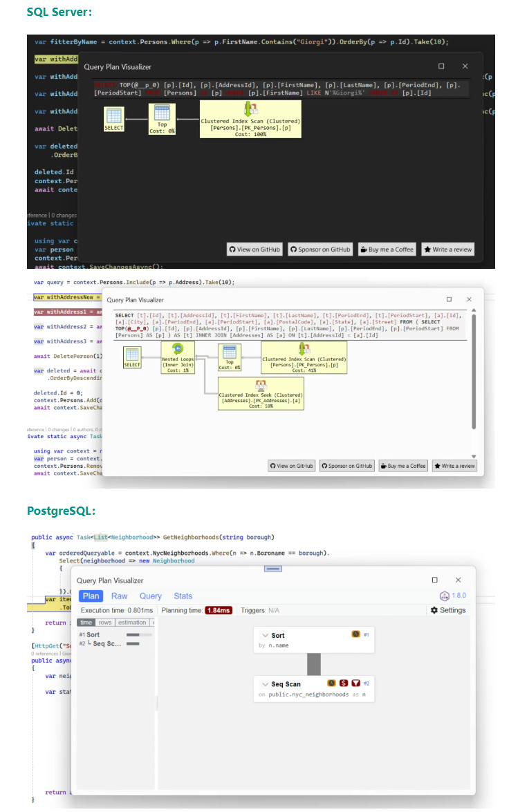
Task: Click the 'var filterByName' code line
Action: [241, 42]
